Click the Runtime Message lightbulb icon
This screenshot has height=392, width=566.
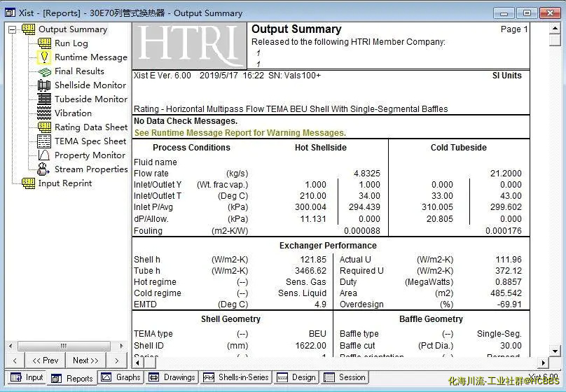pyautogui.click(x=44, y=57)
